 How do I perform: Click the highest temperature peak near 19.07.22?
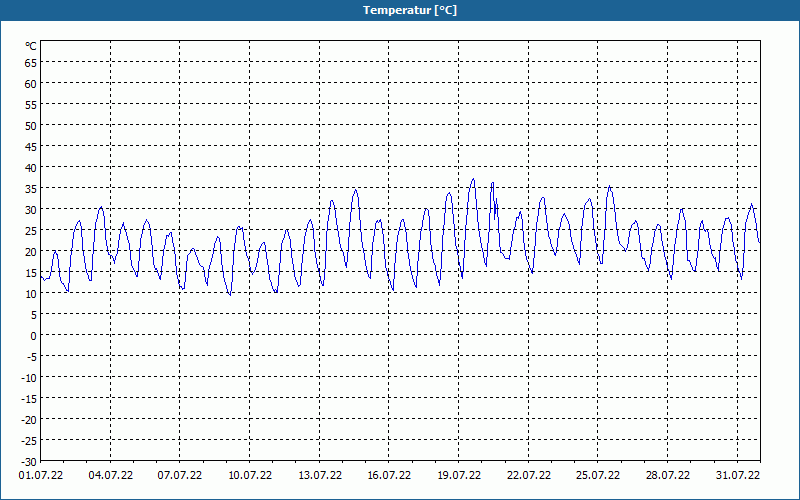pyautogui.click(x=473, y=180)
